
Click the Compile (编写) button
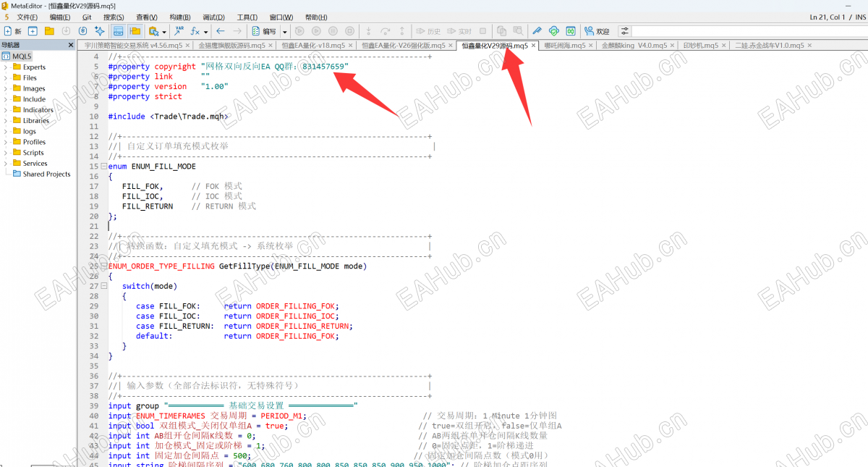pos(264,31)
